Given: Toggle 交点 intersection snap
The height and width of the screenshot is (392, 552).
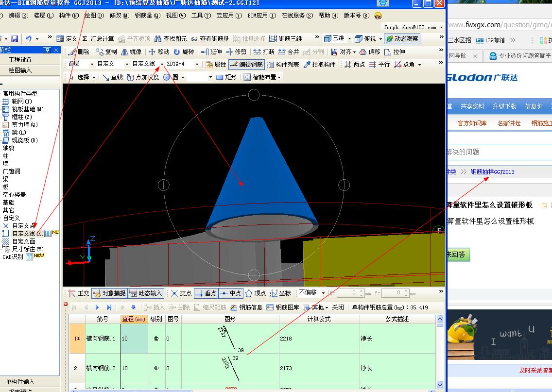Looking at the screenshot, I should tap(181, 293).
